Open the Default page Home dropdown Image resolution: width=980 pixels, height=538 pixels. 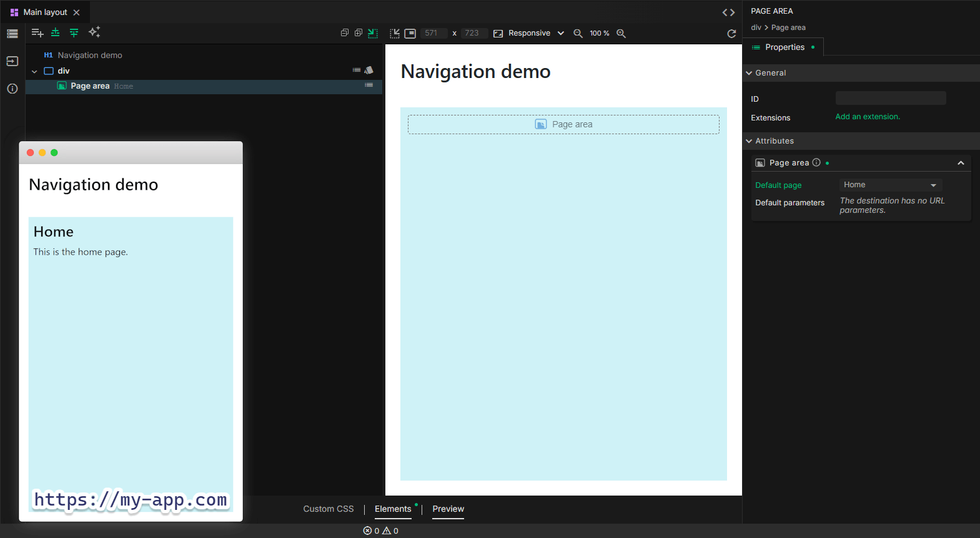pyautogui.click(x=890, y=185)
